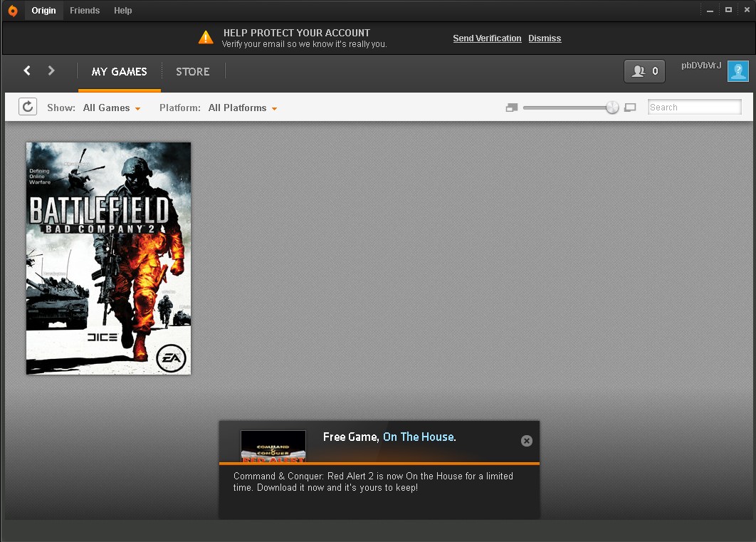
Task: Switch to the My Games tab
Action: point(119,72)
